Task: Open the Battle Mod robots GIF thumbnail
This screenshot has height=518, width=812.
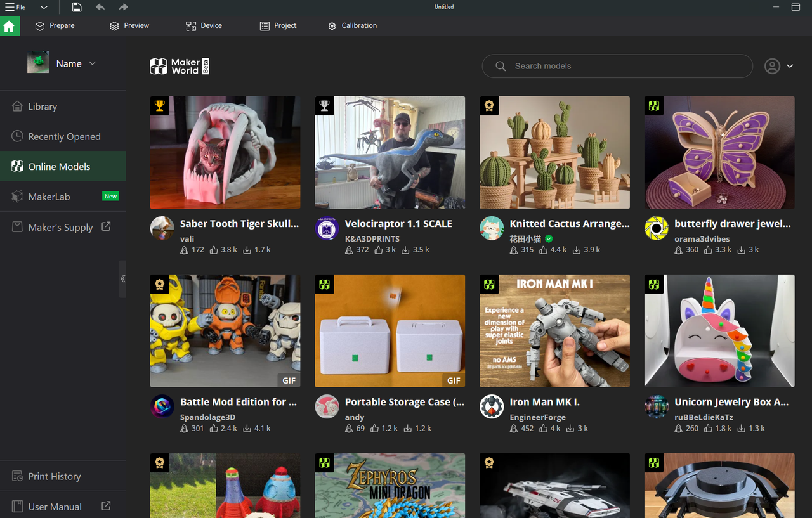Action: click(x=225, y=331)
